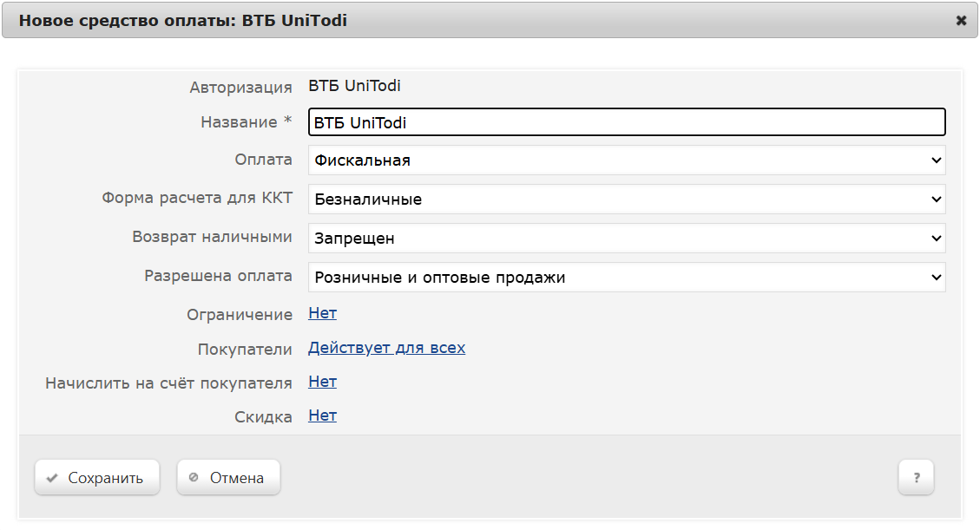
Task: Click the 'Название *' field label
Action: click(246, 122)
